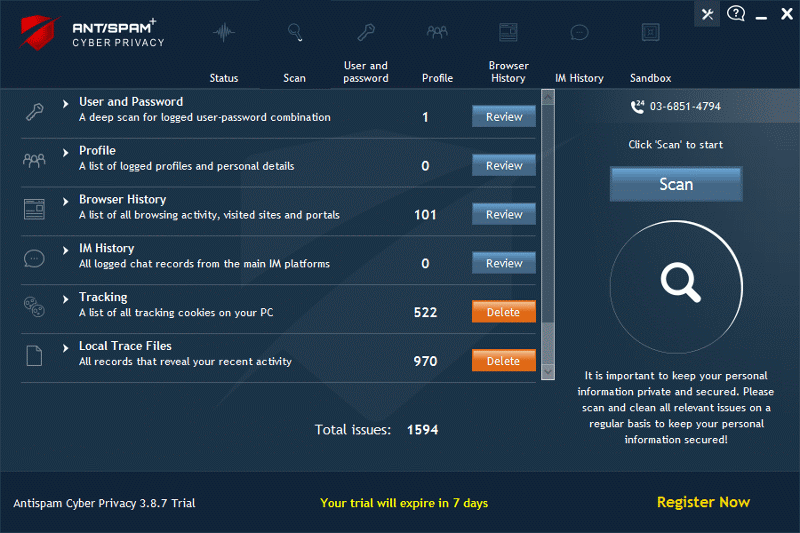Click 'A deep scan for logged user-password combination'
Screen dimensions: 800x533
tap(205, 117)
